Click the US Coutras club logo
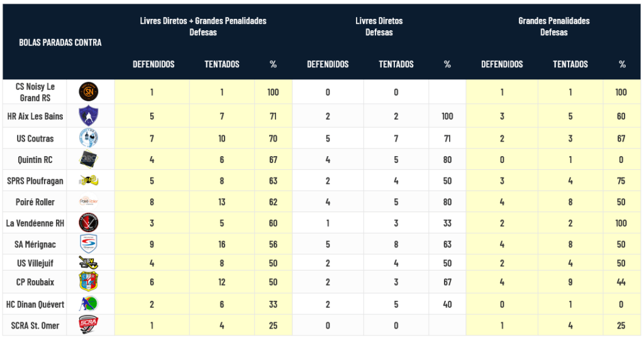 (88, 138)
